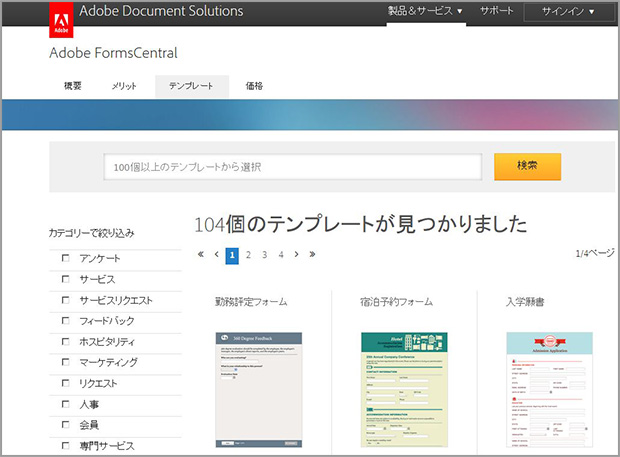
Task: Open the 価格 tab
Action: tap(254, 86)
